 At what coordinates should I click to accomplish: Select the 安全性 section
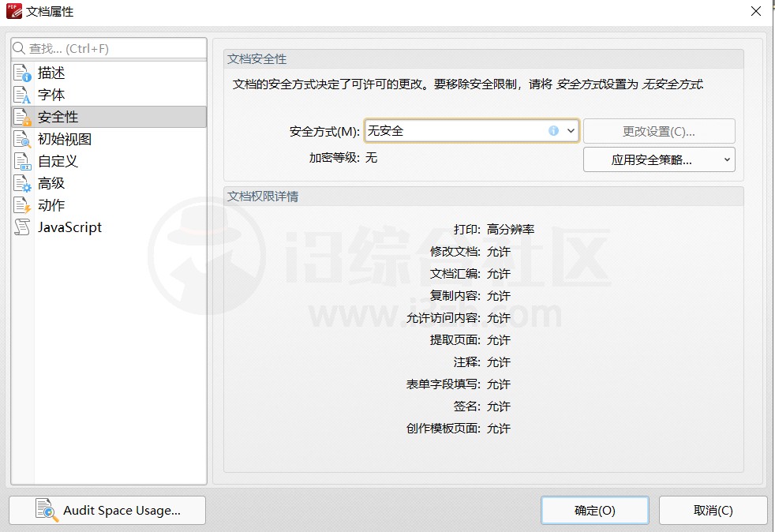(x=109, y=117)
